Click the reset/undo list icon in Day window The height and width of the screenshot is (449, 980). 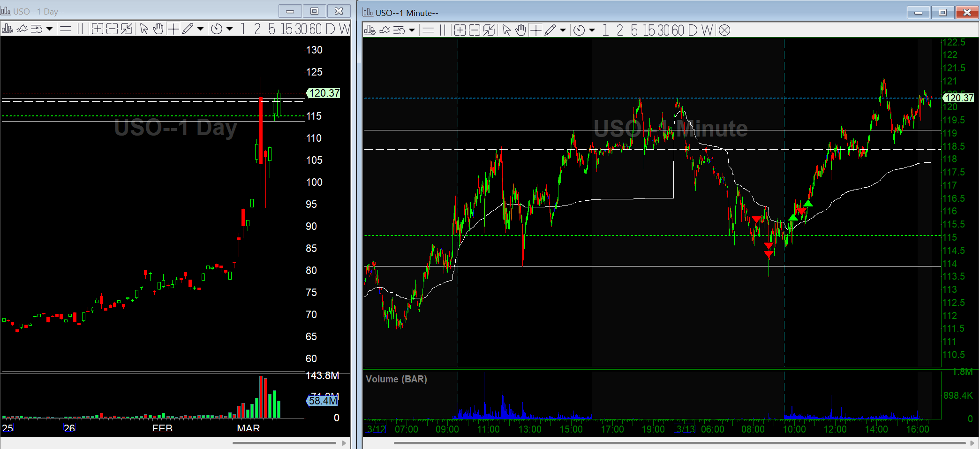37,29
